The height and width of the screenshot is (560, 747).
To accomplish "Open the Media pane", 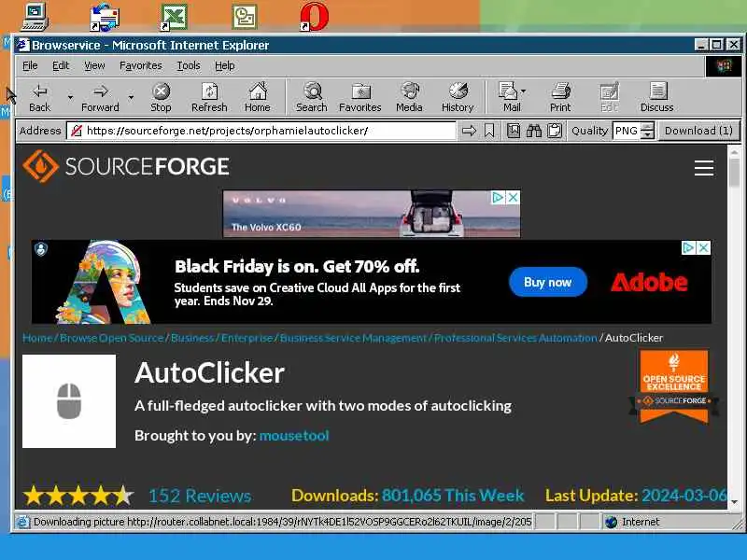I will [x=409, y=98].
